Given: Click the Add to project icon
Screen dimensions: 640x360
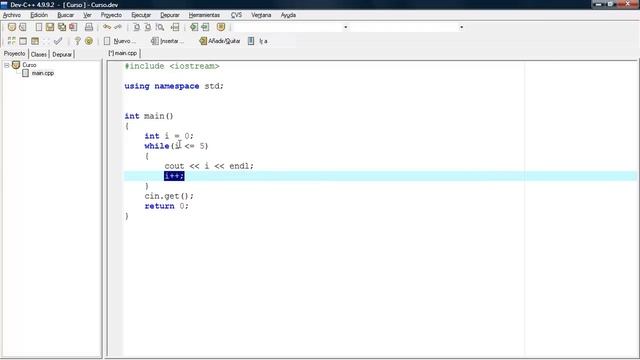Looking at the screenshot, I should [194, 27].
